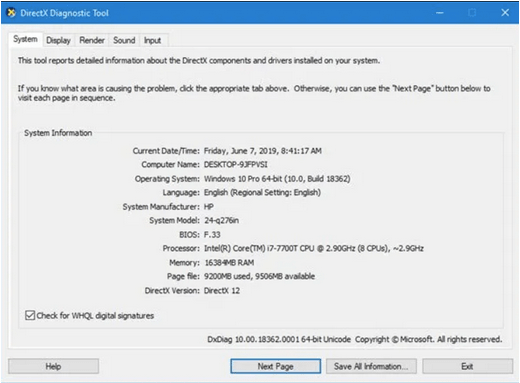The height and width of the screenshot is (383, 520).
Task: Open the Render tab
Action: click(x=92, y=40)
